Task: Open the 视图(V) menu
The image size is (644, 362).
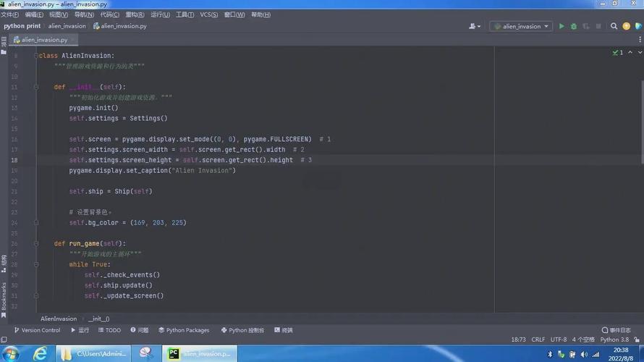Action: pos(59,14)
